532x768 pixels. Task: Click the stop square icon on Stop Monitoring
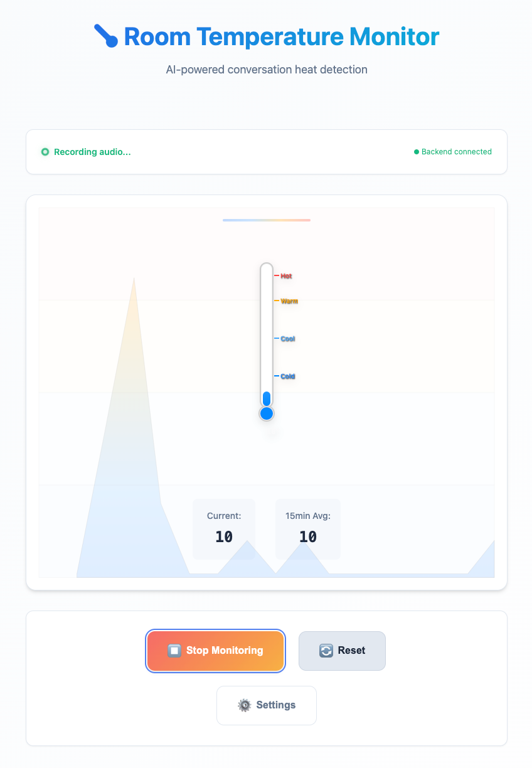click(175, 651)
